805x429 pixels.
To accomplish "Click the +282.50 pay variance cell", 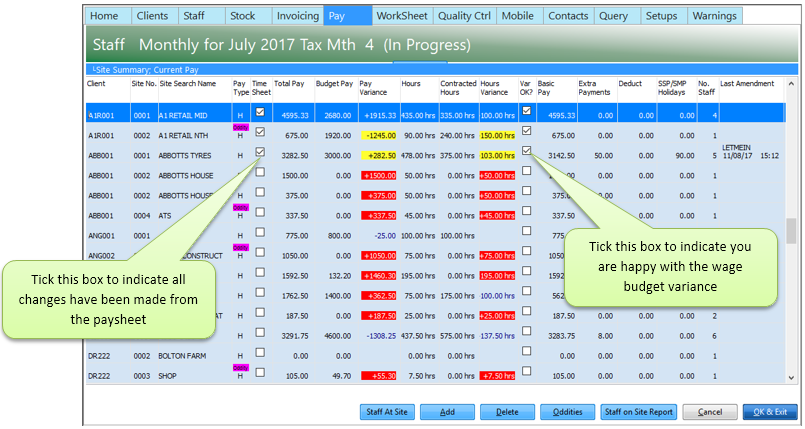I will [x=379, y=155].
